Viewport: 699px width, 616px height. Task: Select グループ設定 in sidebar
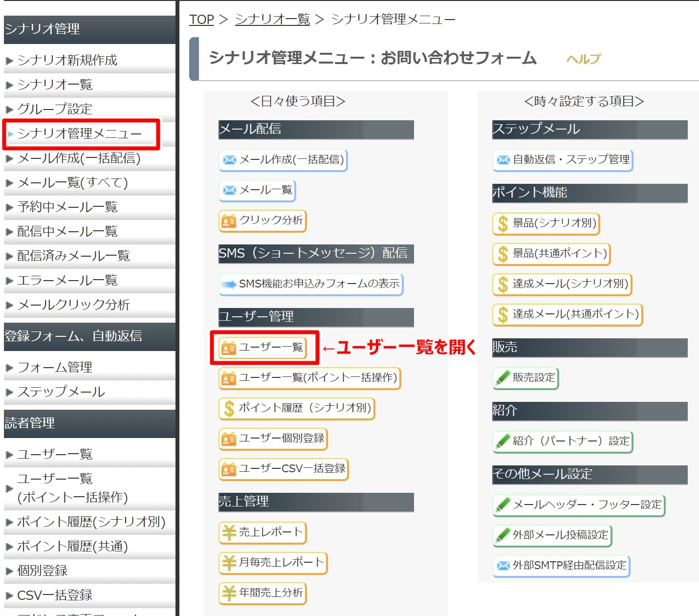(x=55, y=109)
